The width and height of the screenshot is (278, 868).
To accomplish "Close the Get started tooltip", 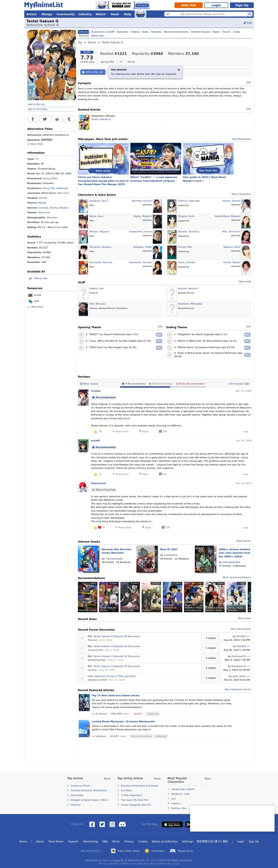I will [179, 70].
